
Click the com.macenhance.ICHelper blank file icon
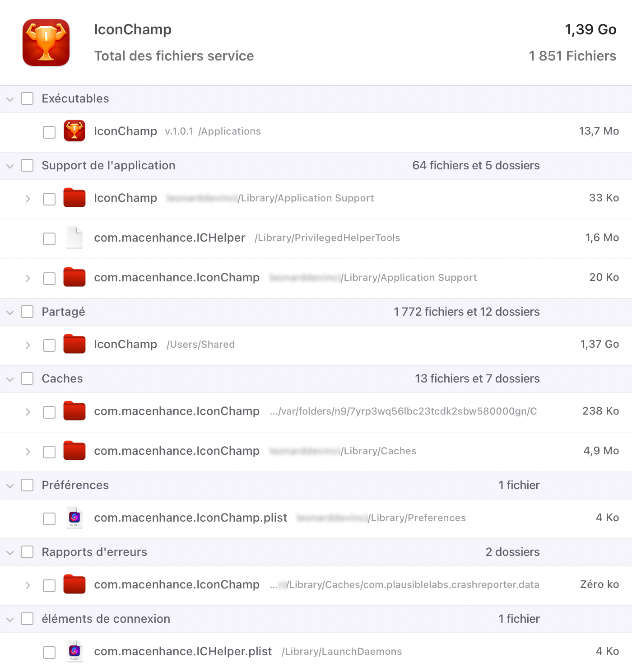click(74, 238)
